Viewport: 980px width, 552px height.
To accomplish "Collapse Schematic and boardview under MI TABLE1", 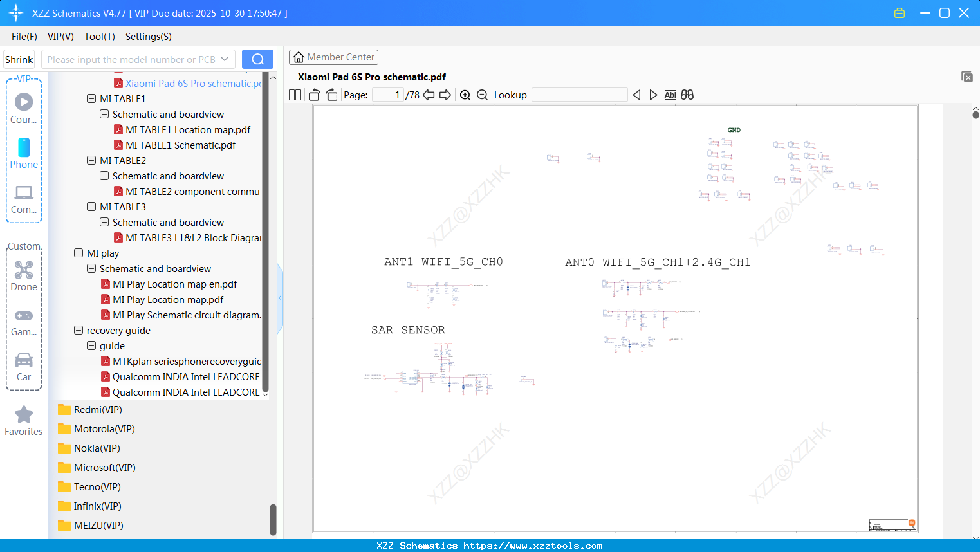I will [x=104, y=115].
